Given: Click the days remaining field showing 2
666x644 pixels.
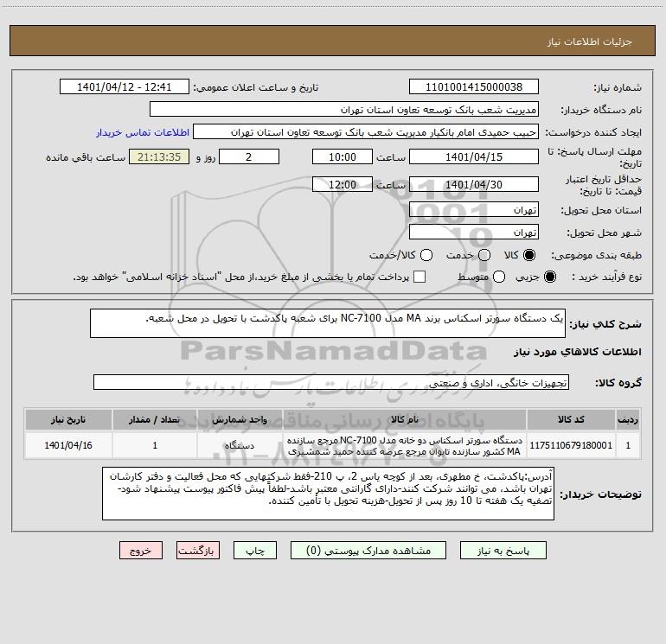Looking at the screenshot, I should click(249, 157).
